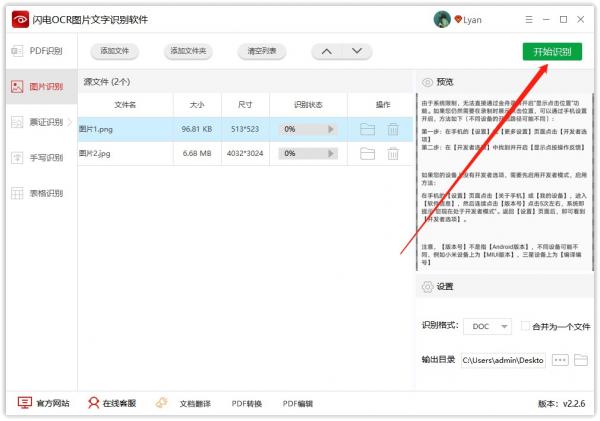Open the user avatar profile picture
Image resolution: width=600 pixels, height=421 pixels.
tap(442, 19)
